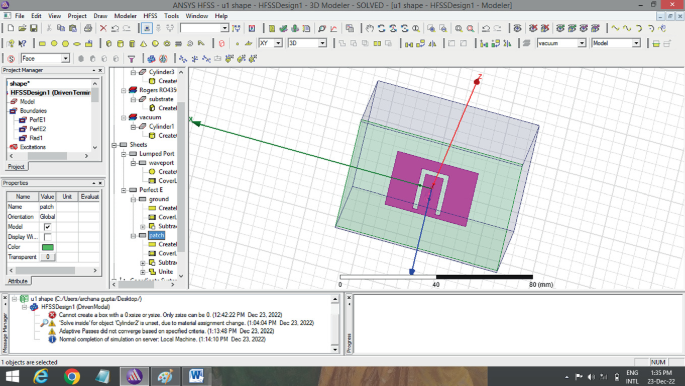
Task: Collapse the patch tree node
Action: 133,235
